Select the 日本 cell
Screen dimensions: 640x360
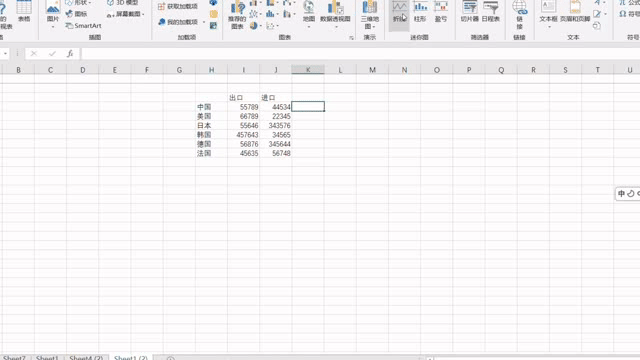pyautogui.click(x=211, y=125)
